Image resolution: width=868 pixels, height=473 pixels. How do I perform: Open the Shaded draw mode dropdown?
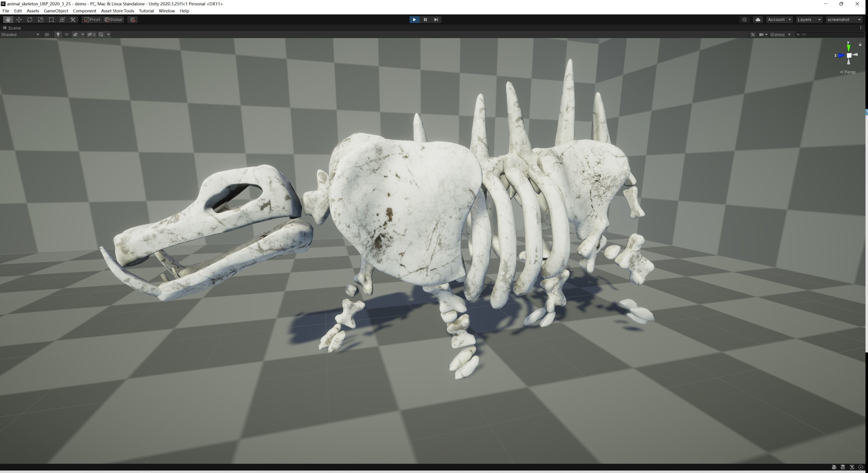[x=20, y=34]
